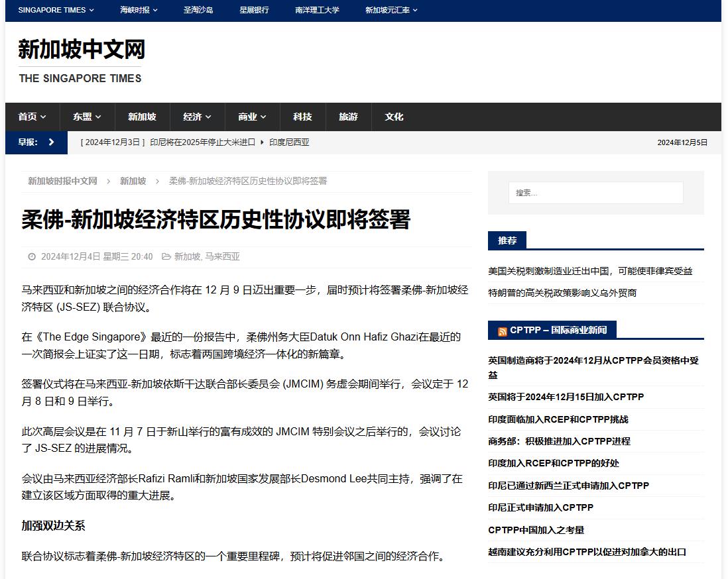The width and height of the screenshot is (728, 579).
Task: Open 圣淘沙岛 in the top bar
Action: coord(198,10)
